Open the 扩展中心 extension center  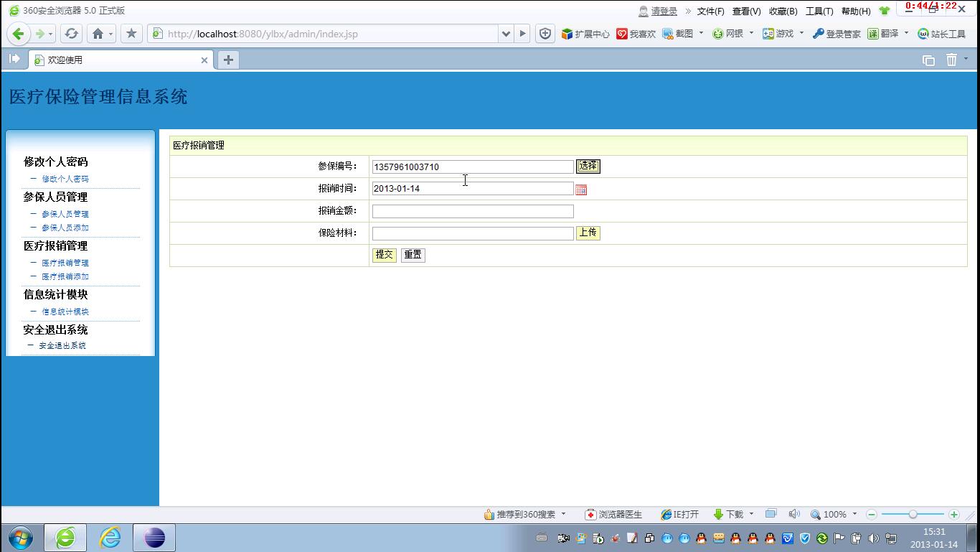tap(585, 34)
